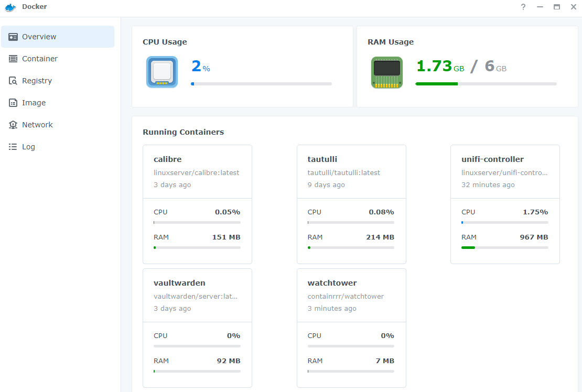
Task: Click calibre's CPU usage bar
Action: (197, 223)
